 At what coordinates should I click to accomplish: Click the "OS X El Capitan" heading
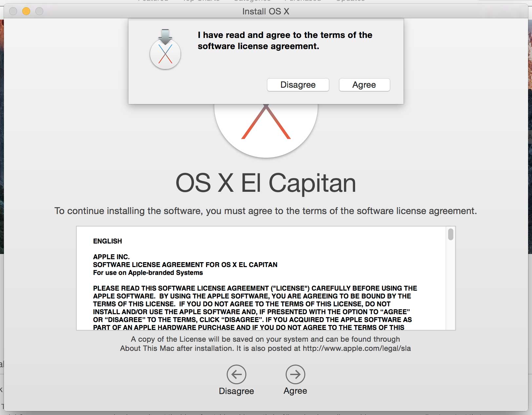tap(266, 183)
